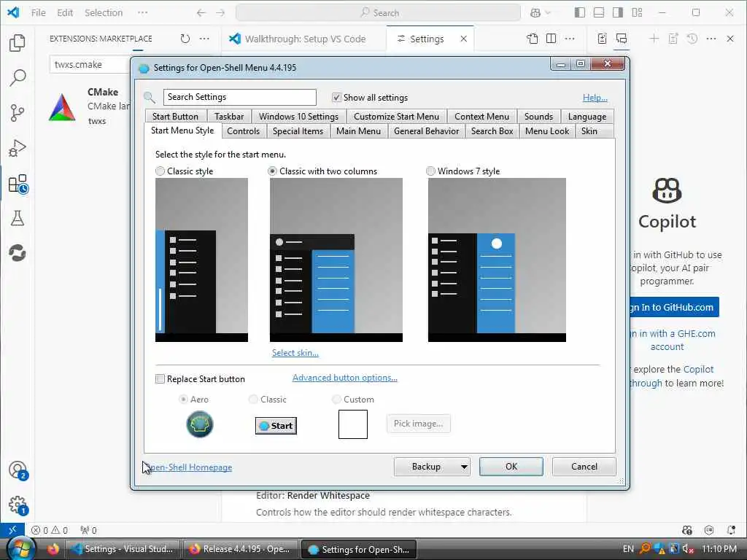Open Source Control view in VS Code
This screenshot has width=747, height=560.
pyautogui.click(x=18, y=113)
